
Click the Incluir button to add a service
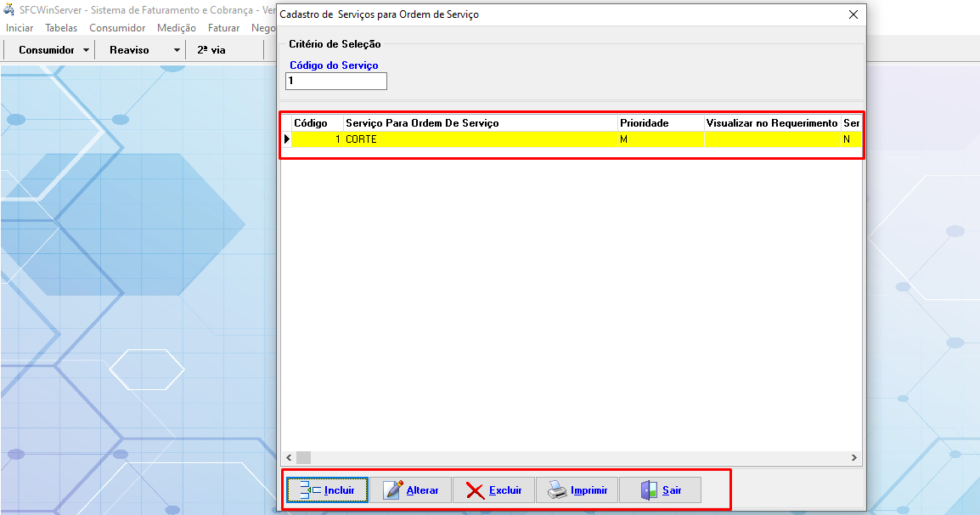pyautogui.click(x=327, y=490)
